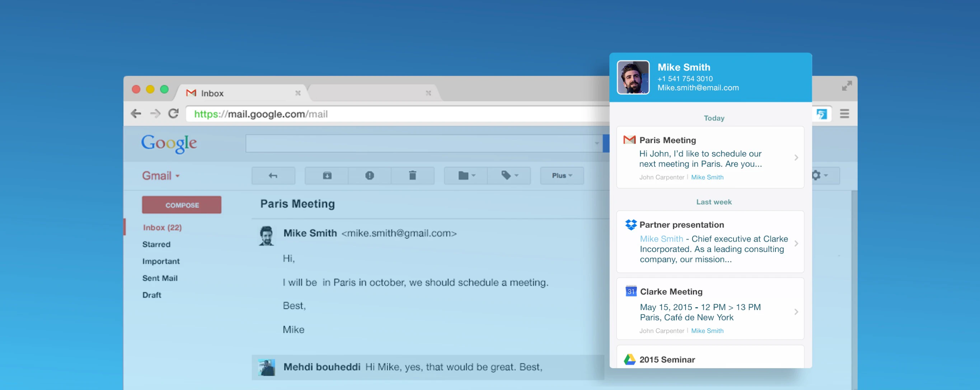Open settings gear dropdown

tap(819, 176)
